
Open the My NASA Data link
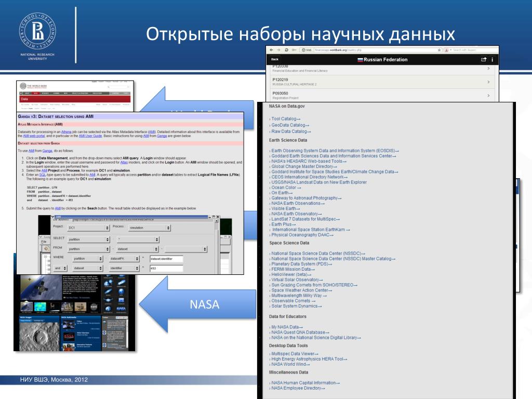click(x=286, y=327)
